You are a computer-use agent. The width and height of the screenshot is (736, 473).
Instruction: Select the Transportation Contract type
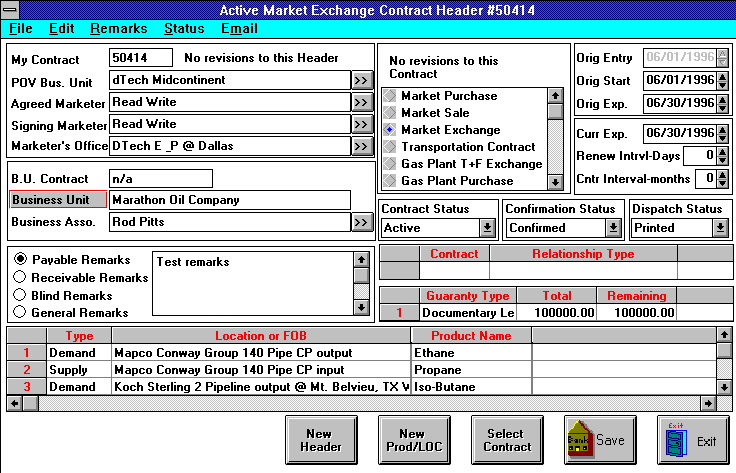[460, 147]
